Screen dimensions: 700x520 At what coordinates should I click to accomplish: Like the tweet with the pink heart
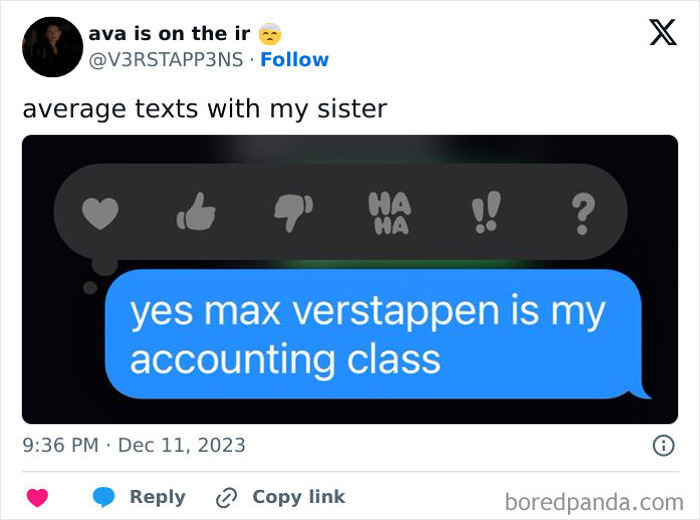38,497
